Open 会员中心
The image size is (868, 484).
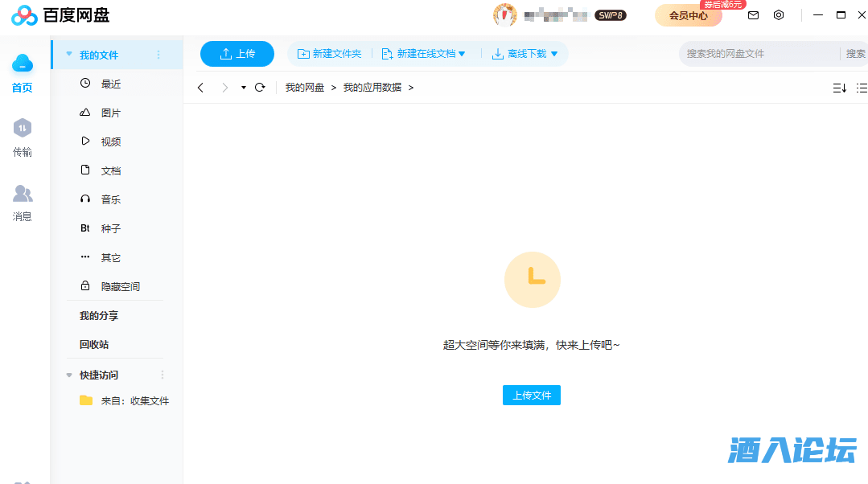coord(688,15)
